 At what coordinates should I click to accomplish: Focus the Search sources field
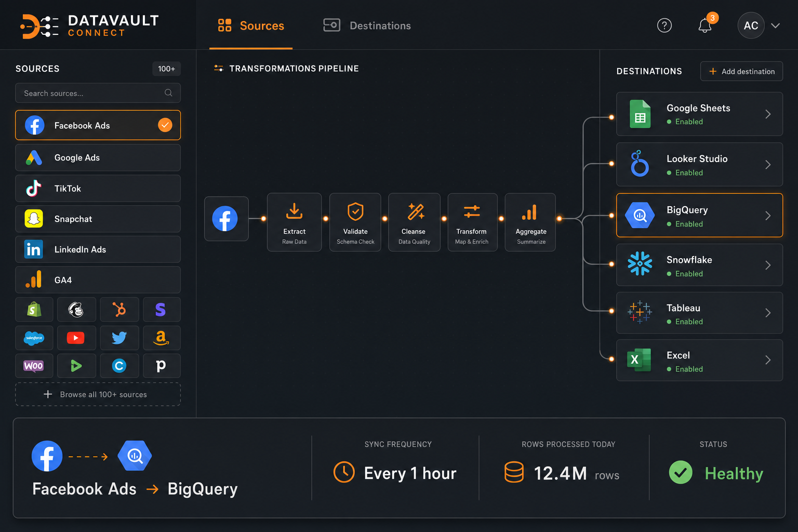(x=98, y=93)
